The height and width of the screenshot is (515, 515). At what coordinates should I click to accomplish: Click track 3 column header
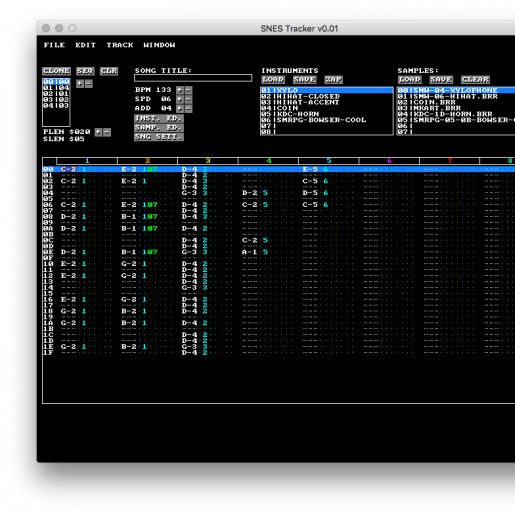click(208, 161)
